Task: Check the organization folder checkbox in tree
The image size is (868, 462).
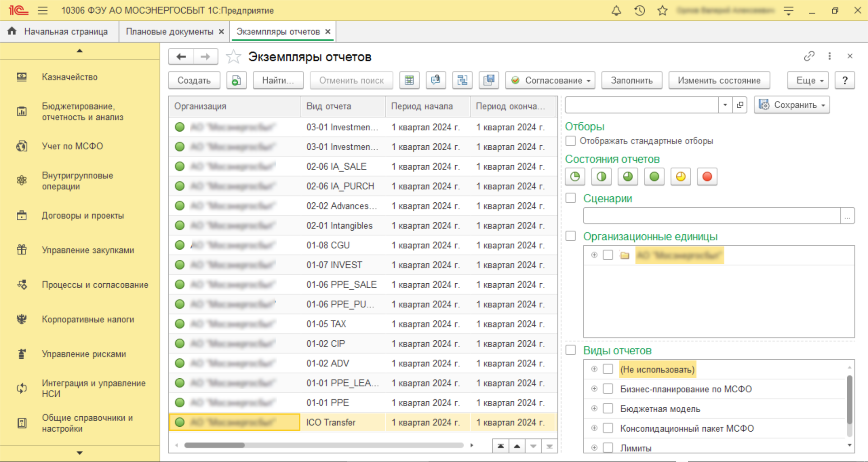Action: 608,255
